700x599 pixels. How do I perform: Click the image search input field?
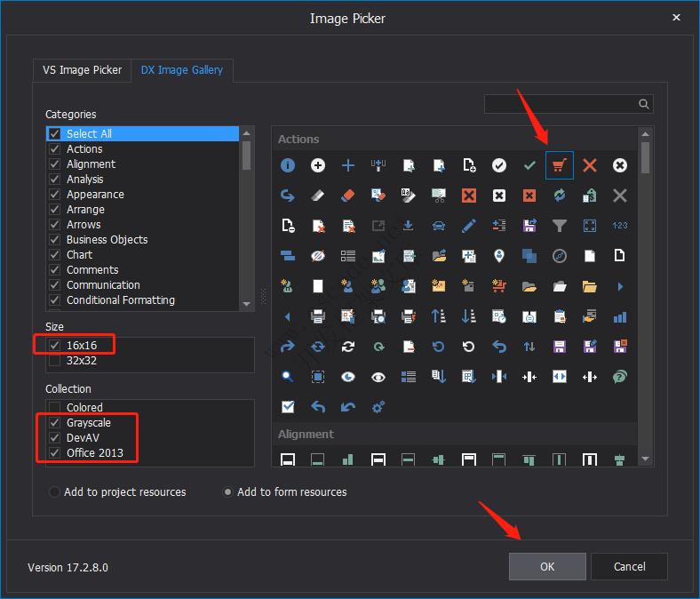560,104
